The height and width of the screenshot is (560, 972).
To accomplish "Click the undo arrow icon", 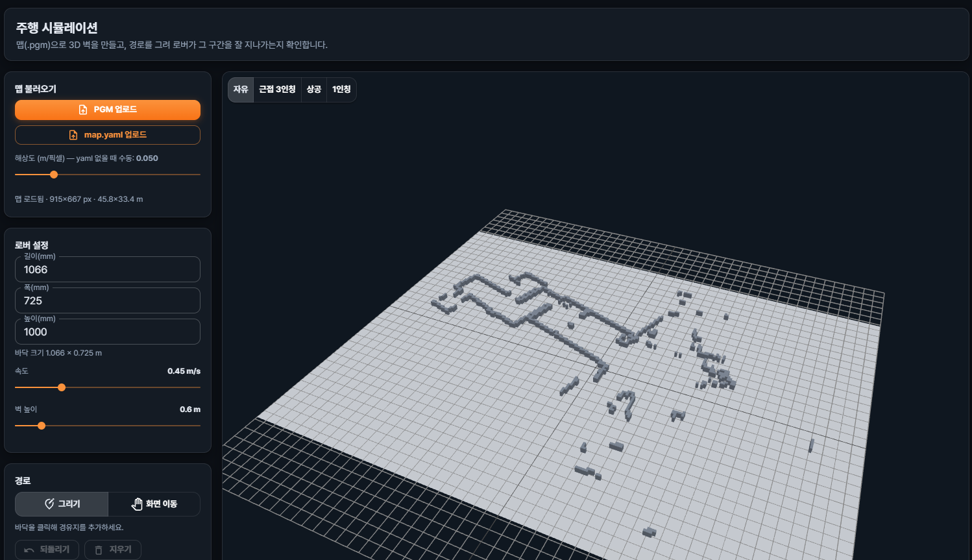I will pyautogui.click(x=29, y=550).
